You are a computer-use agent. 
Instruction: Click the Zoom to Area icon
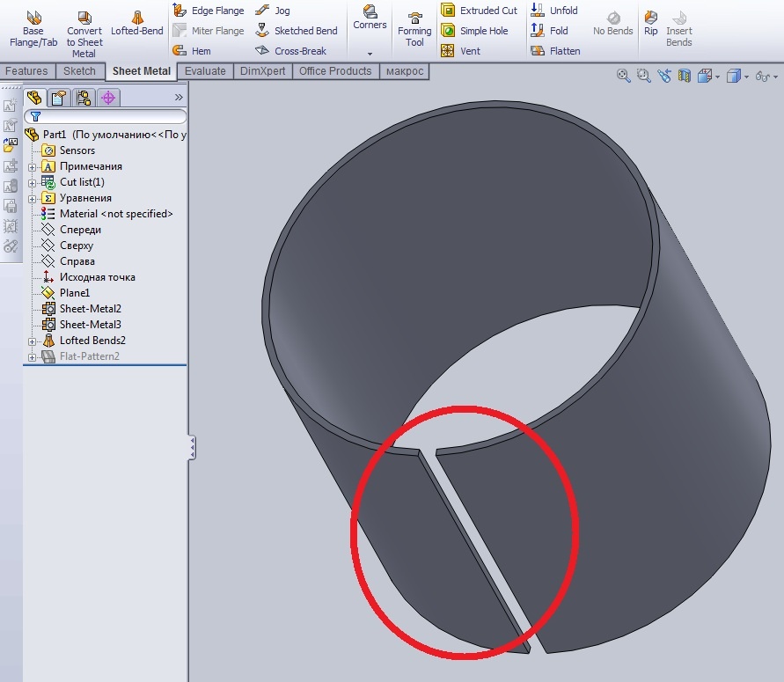click(x=643, y=76)
